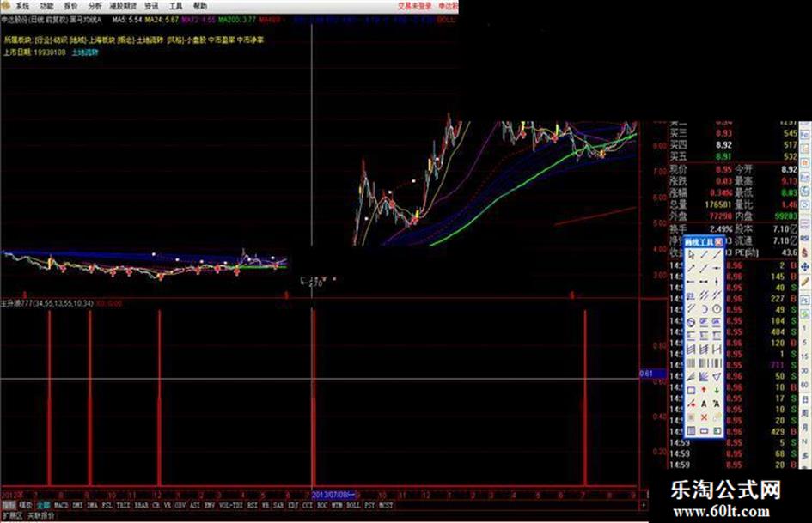Click the 扩展区 button
Image resolution: width=812 pixels, height=523 pixels.
[13, 516]
